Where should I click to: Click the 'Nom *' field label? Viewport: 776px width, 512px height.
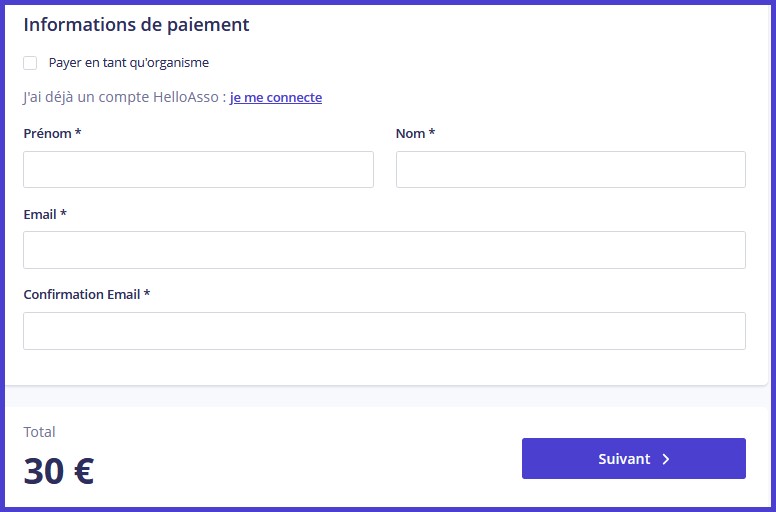411,133
